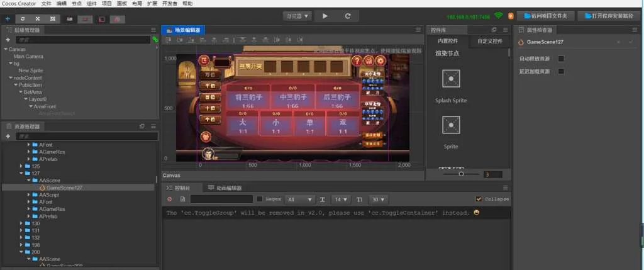644x270 pixels.
Task: Toggle the 自动释放资源 checkbox
Action: tap(561, 59)
